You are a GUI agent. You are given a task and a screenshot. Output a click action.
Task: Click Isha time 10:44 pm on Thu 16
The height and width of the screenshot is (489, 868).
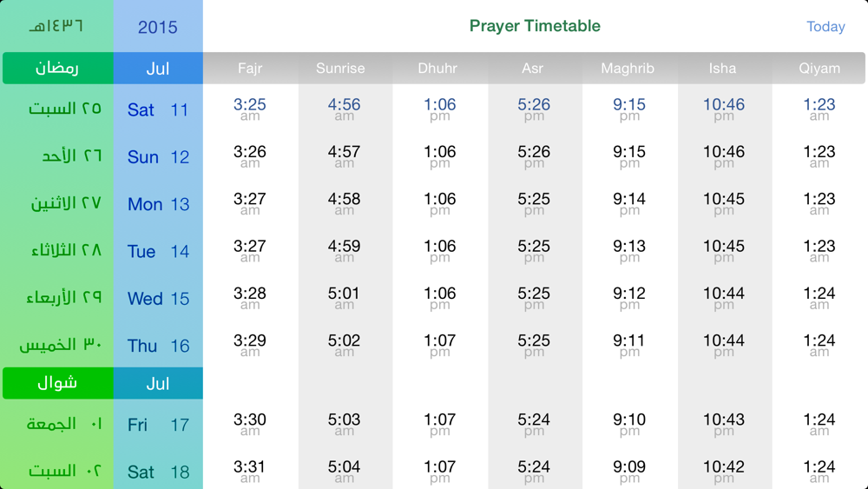pyautogui.click(x=724, y=345)
